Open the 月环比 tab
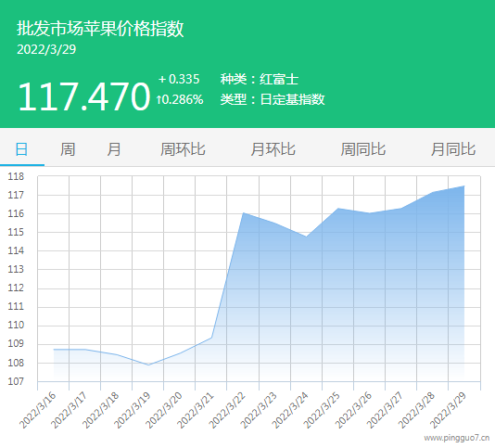Viewport: 495px width, 448px height. tap(273, 149)
